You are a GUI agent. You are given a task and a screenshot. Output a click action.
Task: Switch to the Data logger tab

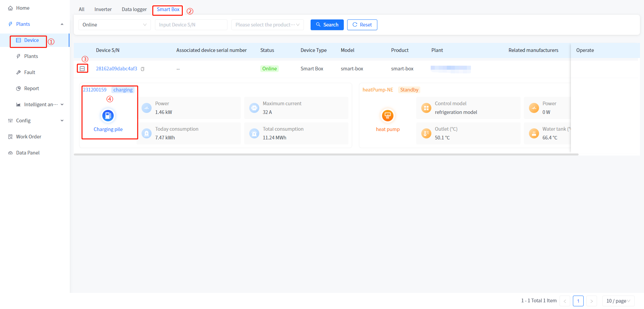(134, 9)
